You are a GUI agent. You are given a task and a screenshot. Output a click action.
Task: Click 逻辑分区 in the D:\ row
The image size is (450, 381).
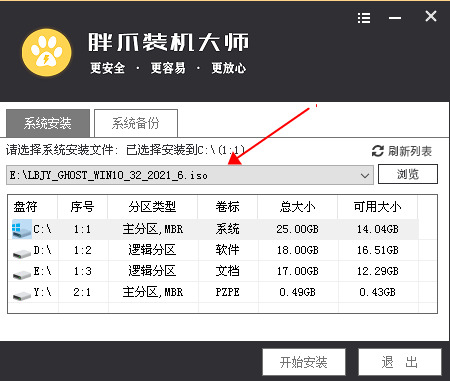[152, 250]
